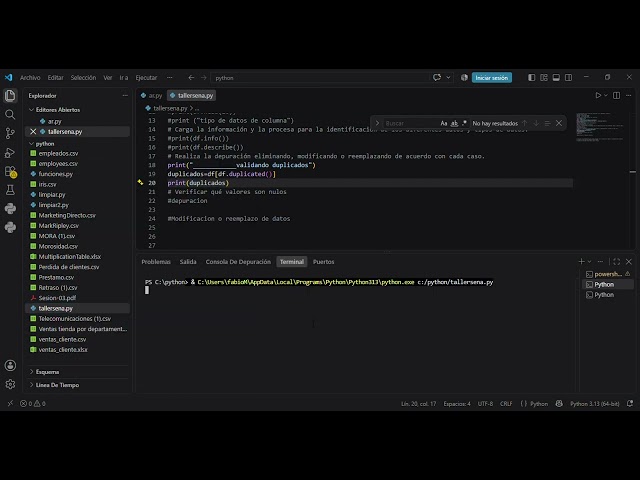Open the Archivo menu

30,78
